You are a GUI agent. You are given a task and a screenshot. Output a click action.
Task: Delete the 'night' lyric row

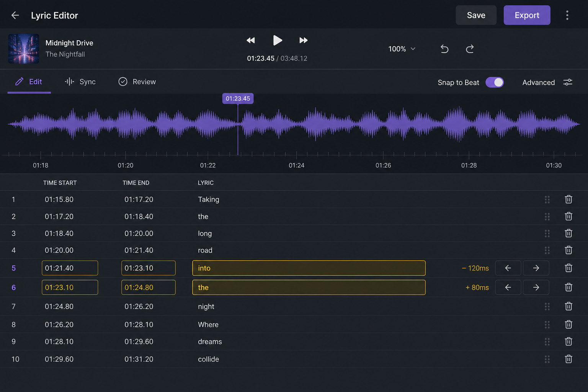(568, 306)
